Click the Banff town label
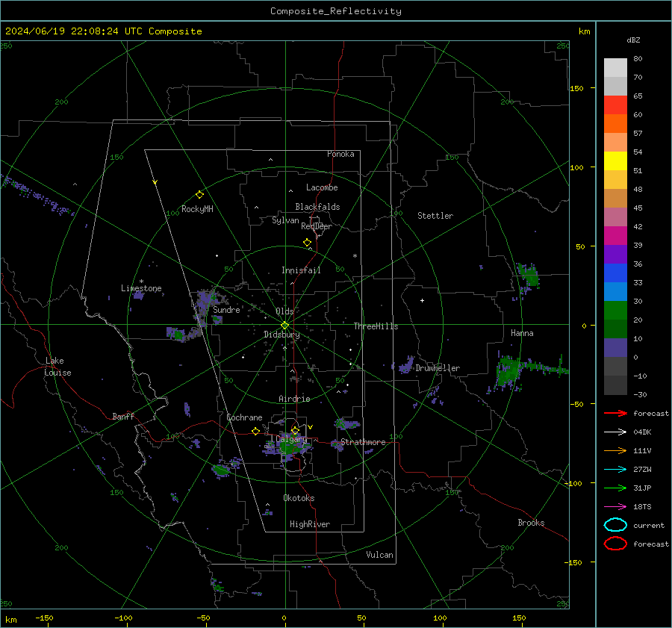Screen dimensions: 672x628 pos(123,416)
